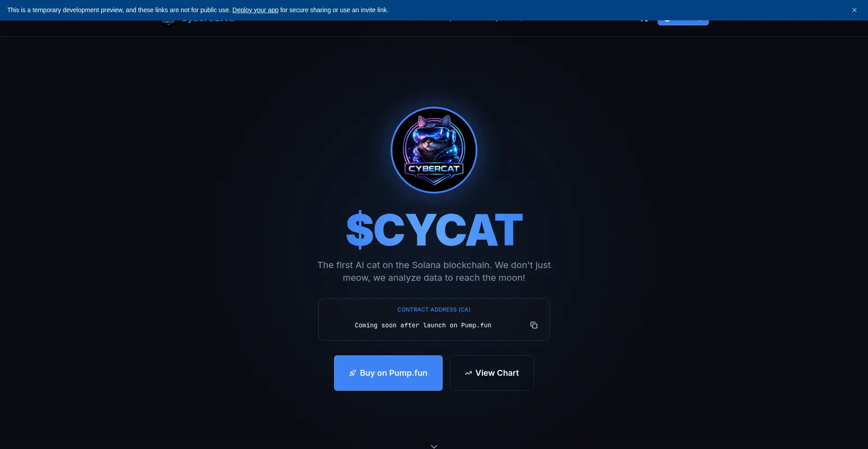The height and width of the screenshot is (449, 868).
Task: Click inside the dashed contract address box
Action: coord(434,320)
